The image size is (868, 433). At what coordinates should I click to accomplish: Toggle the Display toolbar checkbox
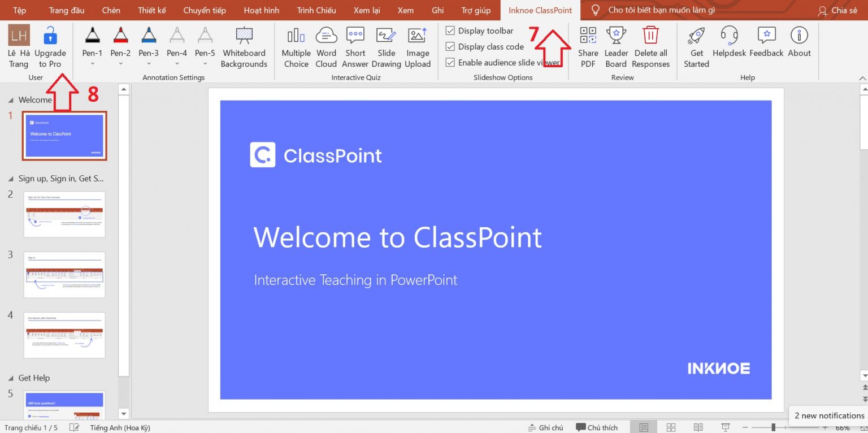pyautogui.click(x=450, y=31)
